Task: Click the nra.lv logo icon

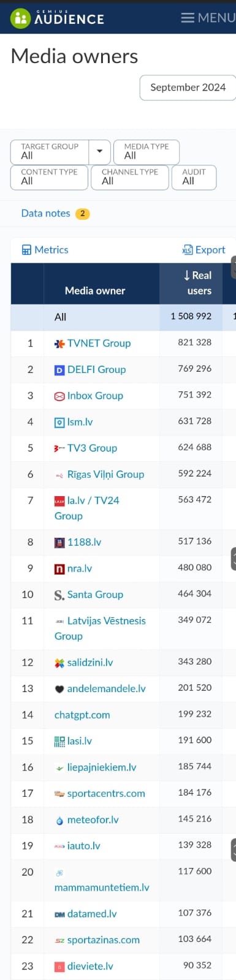Action: pyautogui.click(x=59, y=569)
